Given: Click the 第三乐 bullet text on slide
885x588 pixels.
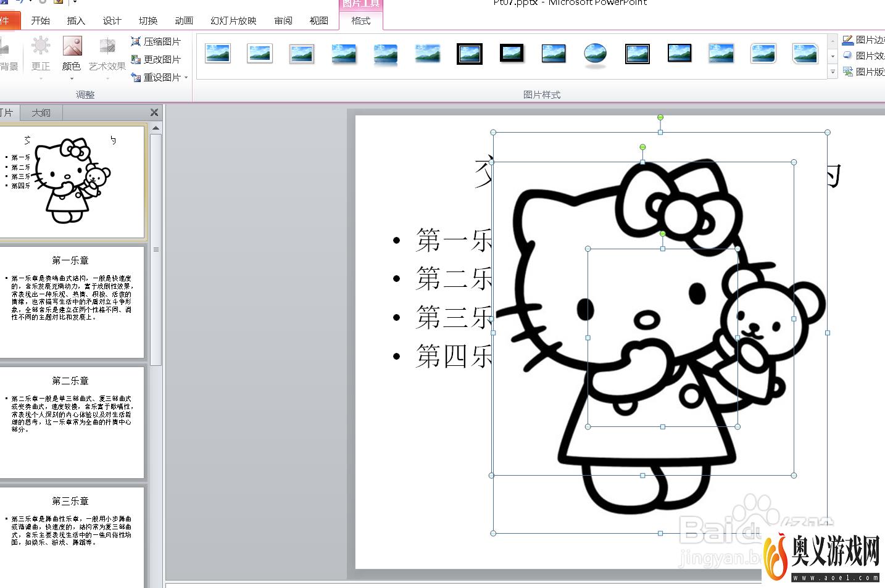Looking at the screenshot, I should [x=454, y=317].
